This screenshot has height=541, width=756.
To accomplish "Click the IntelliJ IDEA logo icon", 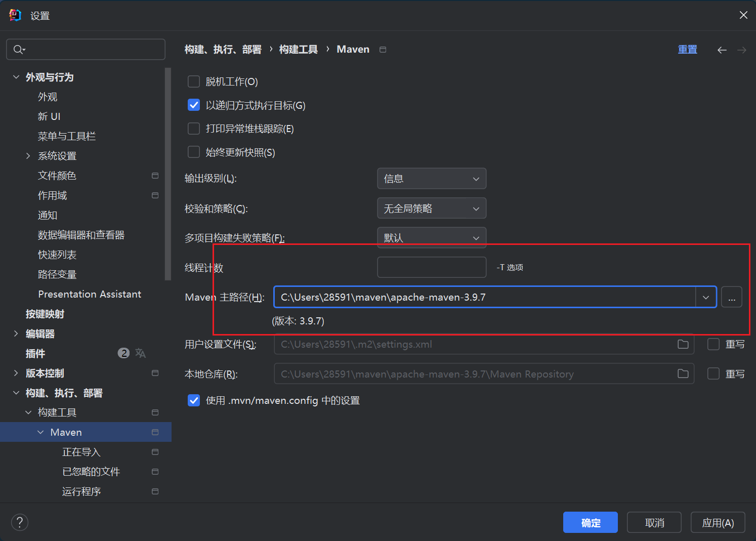I will (x=15, y=15).
